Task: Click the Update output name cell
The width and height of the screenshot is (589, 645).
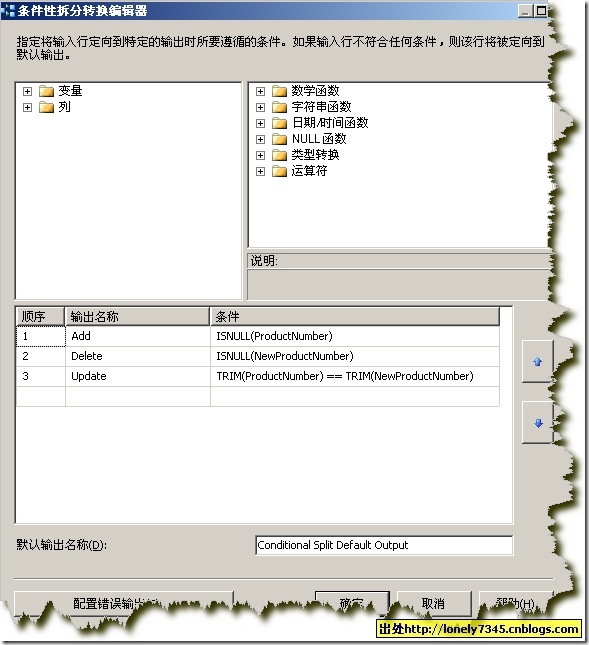Action: tap(138, 376)
